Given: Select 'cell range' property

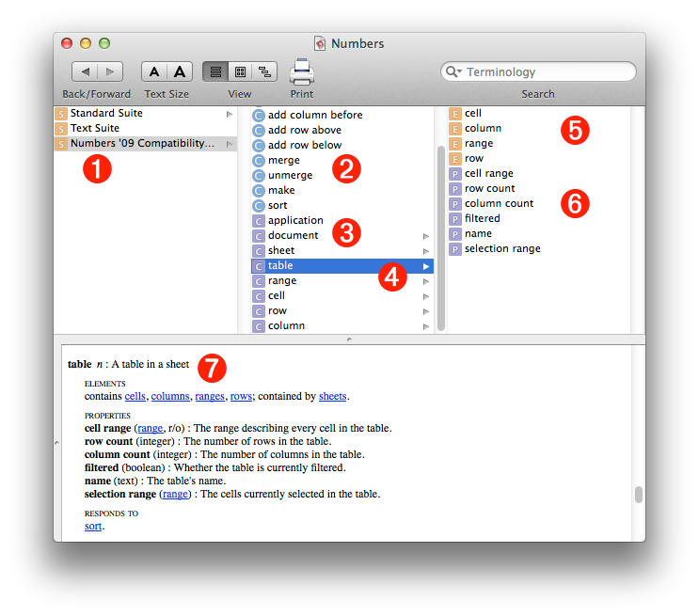Looking at the screenshot, I should point(538,174).
